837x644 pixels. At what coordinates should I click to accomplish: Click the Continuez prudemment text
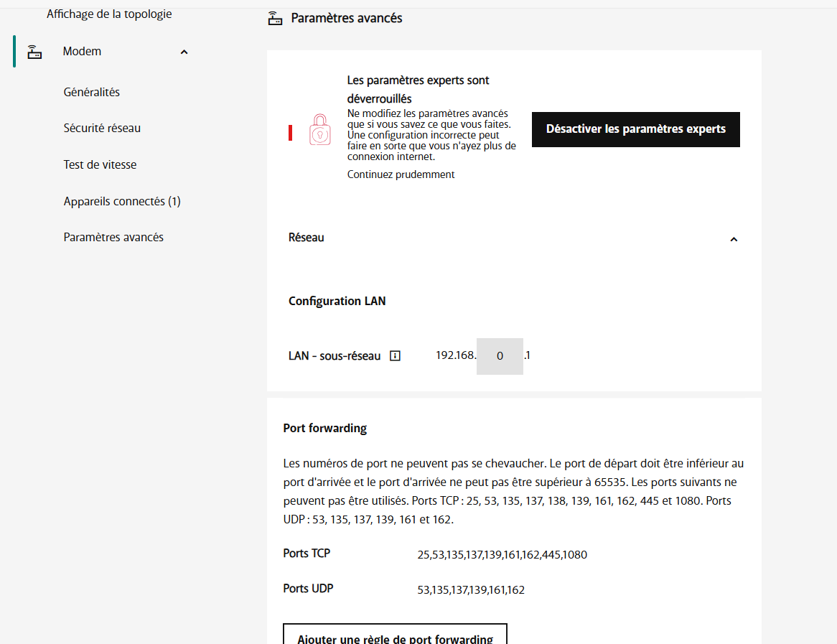(401, 174)
